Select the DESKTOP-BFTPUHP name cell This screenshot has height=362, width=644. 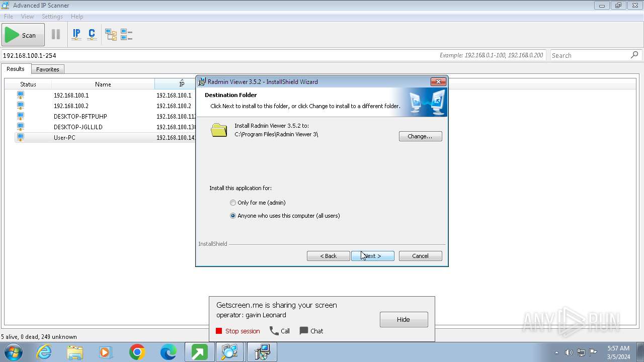click(80, 116)
